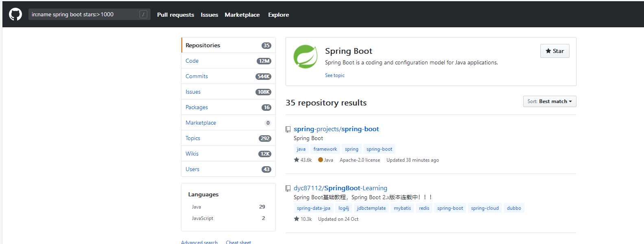This screenshot has width=644, height=244.
Task: Focus the search input field
Action: click(x=89, y=14)
